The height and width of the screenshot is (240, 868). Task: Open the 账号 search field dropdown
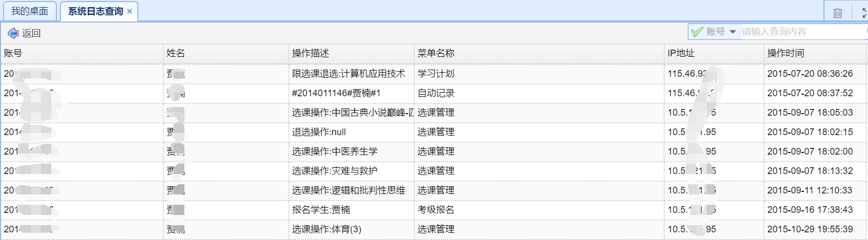[733, 32]
